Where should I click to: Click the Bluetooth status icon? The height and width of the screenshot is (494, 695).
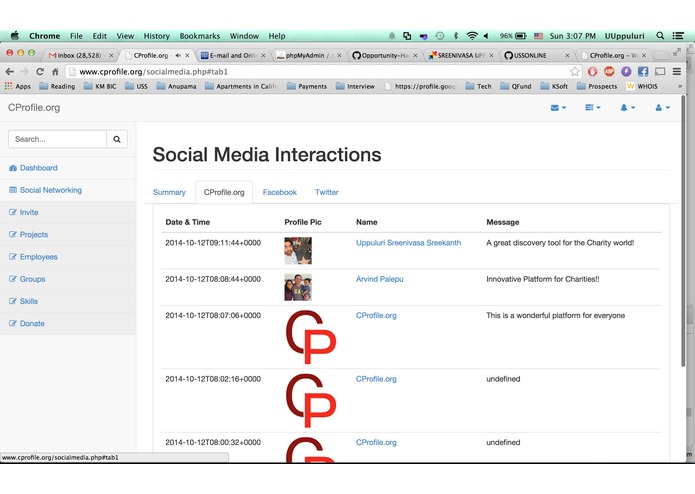(x=455, y=36)
